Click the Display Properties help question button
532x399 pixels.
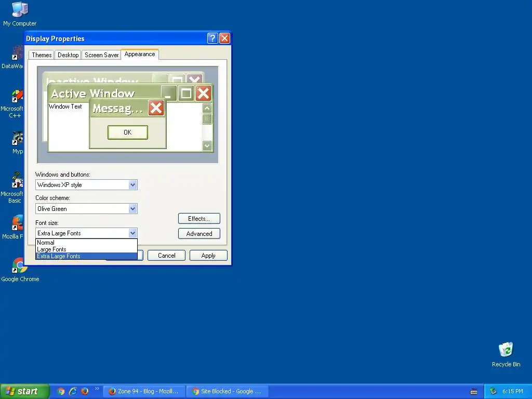coord(212,38)
